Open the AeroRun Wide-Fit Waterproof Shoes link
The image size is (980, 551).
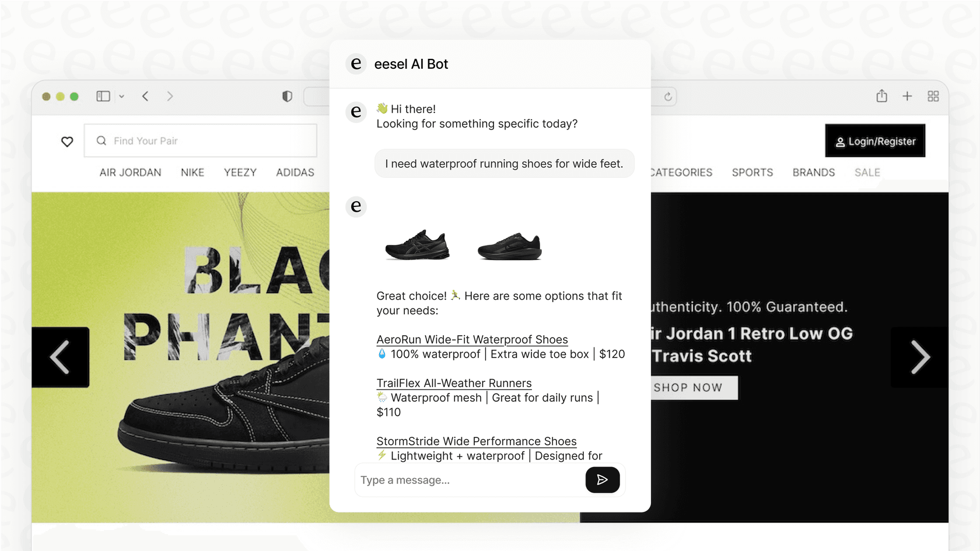[x=471, y=339]
